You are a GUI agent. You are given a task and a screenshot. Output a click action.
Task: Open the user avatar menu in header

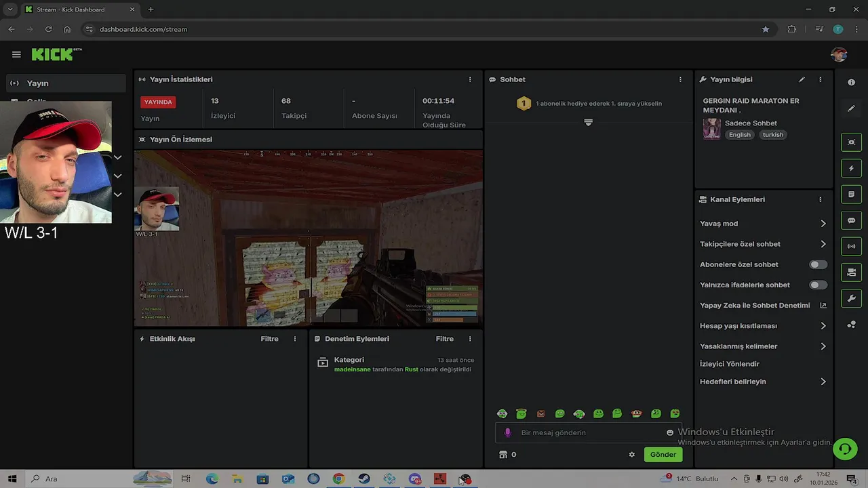(x=839, y=54)
